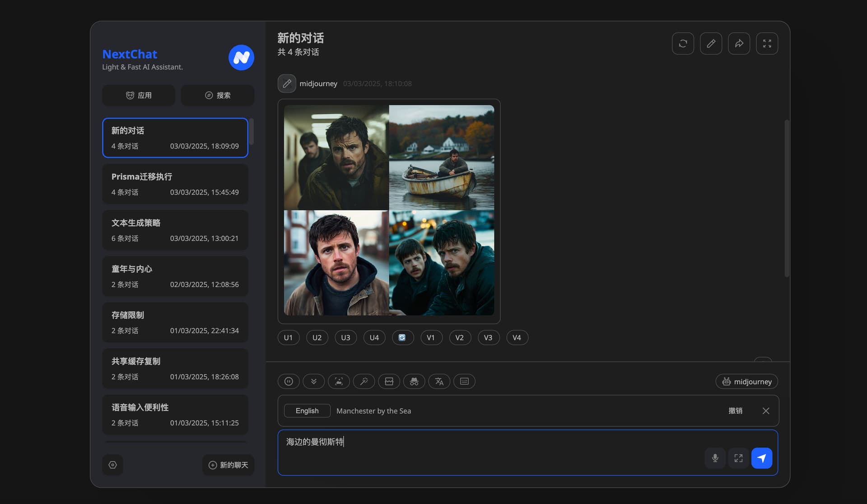Select the 新的对话 conversation
The width and height of the screenshot is (867, 504).
(175, 138)
